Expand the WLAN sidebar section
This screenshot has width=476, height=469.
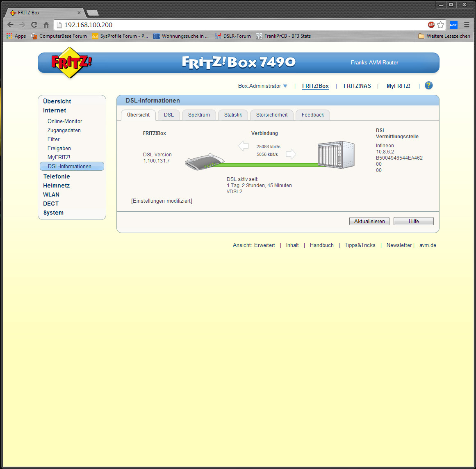(x=51, y=195)
